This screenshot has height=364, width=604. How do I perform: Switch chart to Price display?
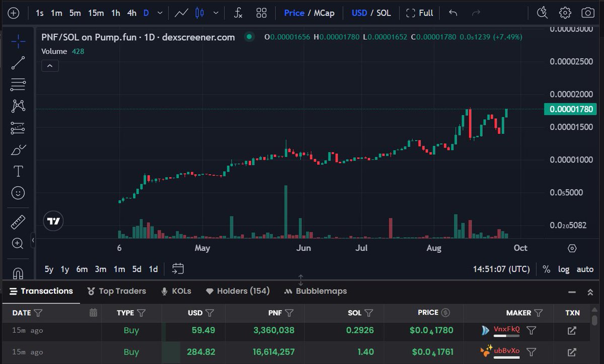point(294,13)
